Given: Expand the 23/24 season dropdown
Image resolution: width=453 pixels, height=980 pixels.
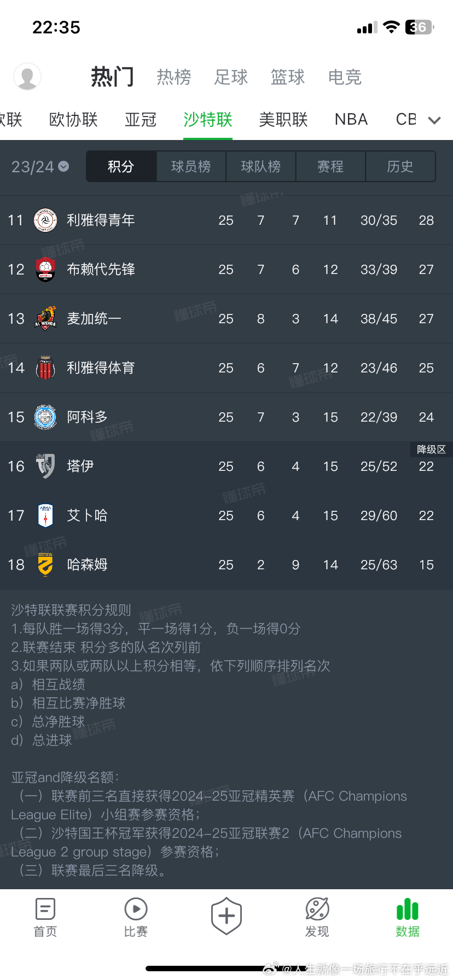Looking at the screenshot, I should [x=40, y=167].
